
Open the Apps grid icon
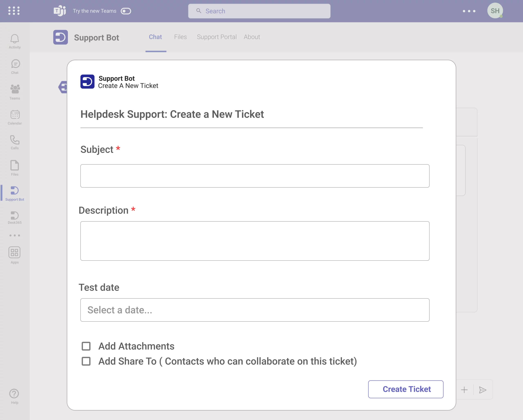[15, 255]
